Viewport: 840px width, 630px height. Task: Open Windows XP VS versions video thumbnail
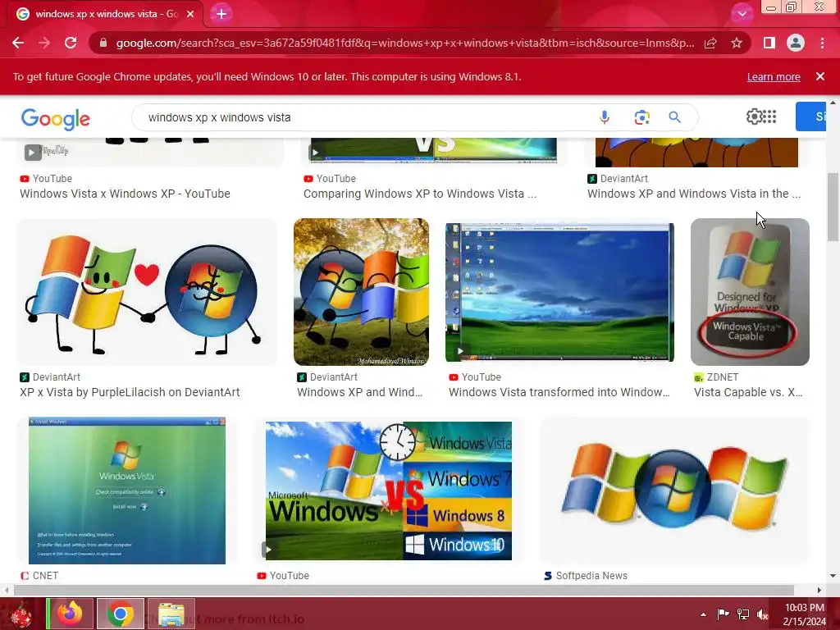point(388,491)
